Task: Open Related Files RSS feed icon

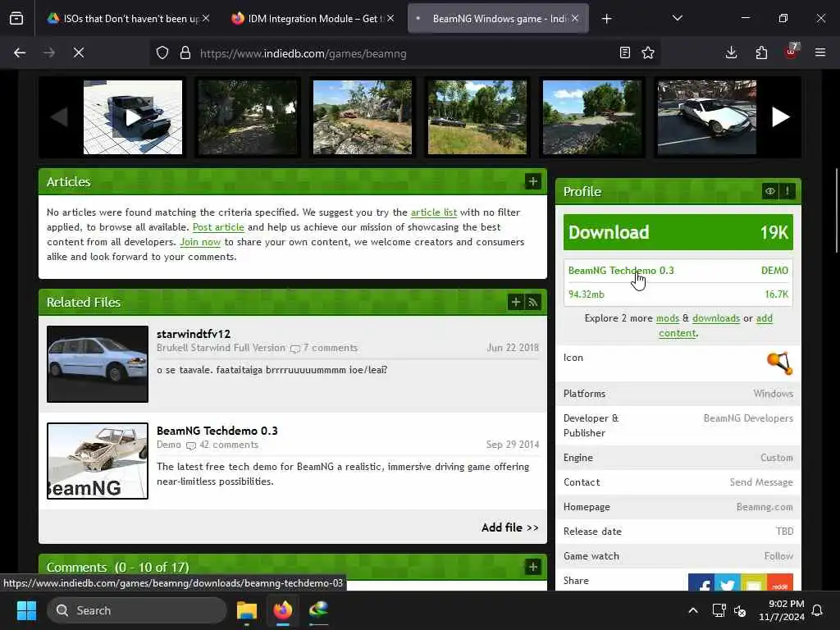Action: 532,302
